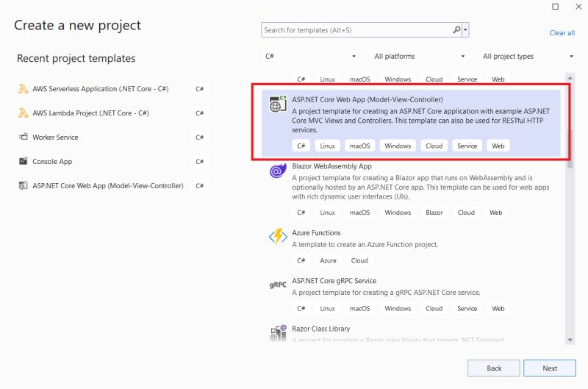This screenshot has width=588, height=389.
Task: Click Service tag in highlighted MVC template
Action: (x=467, y=146)
